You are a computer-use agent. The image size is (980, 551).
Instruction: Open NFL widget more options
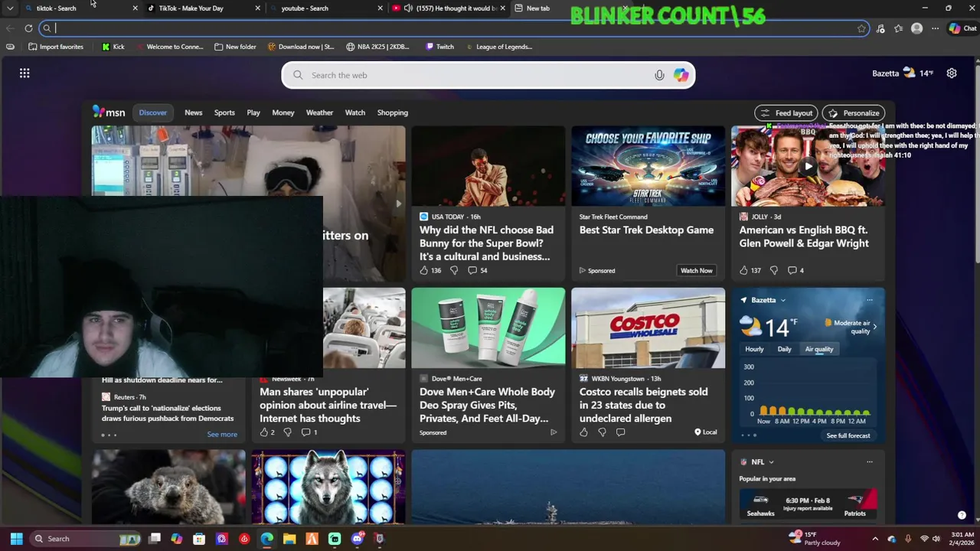pos(869,462)
